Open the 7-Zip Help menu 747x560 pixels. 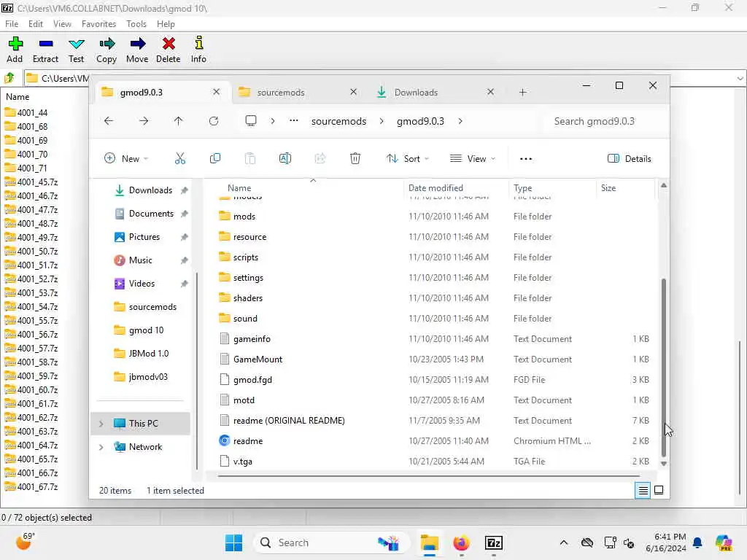pyautogui.click(x=166, y=24)
